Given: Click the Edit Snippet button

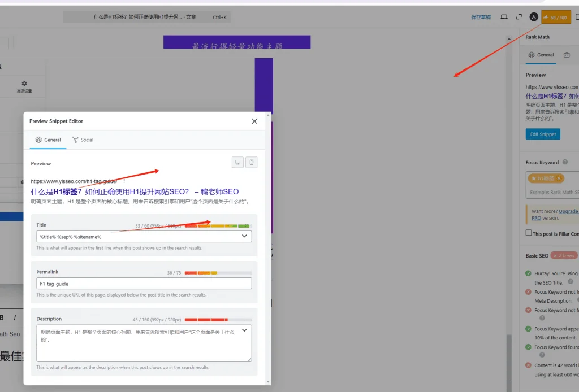Looking at the screenshot, I should coord(543,134).
